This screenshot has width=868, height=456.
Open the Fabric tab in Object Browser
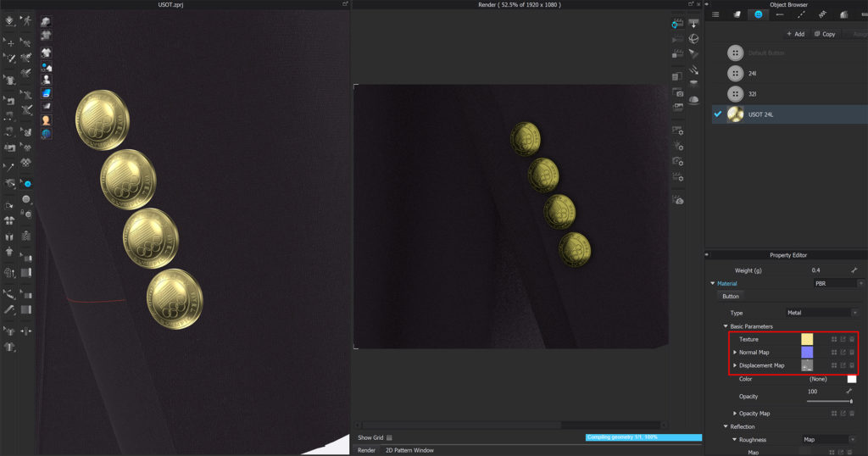pyautogui.click(x=737, y=14)
